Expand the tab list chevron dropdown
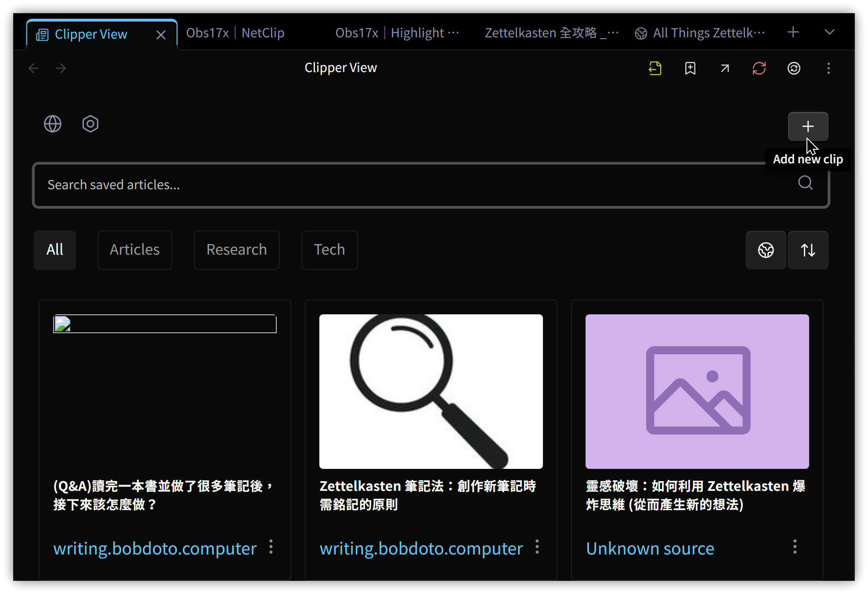The image size is (868, 594). click(x=829, y=32)
